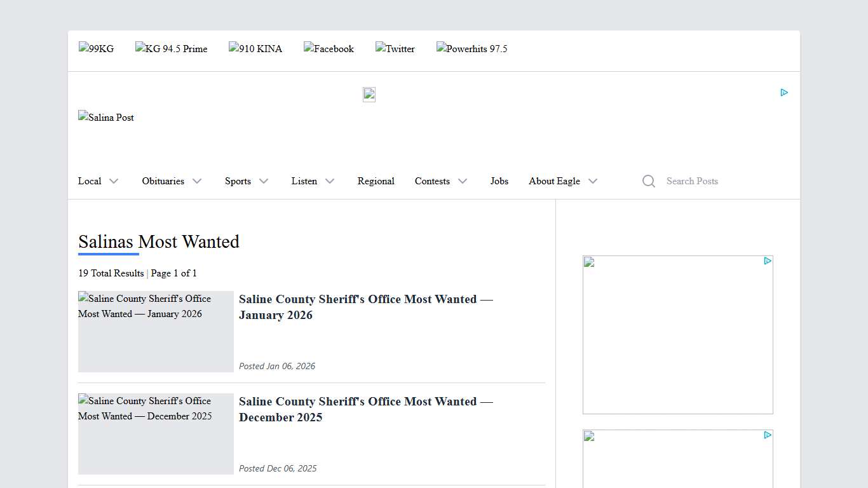This screenshot has width=868, height=488.
Task: Open the December 2025 Most Wanted headline
Action: tap(365, 409)
